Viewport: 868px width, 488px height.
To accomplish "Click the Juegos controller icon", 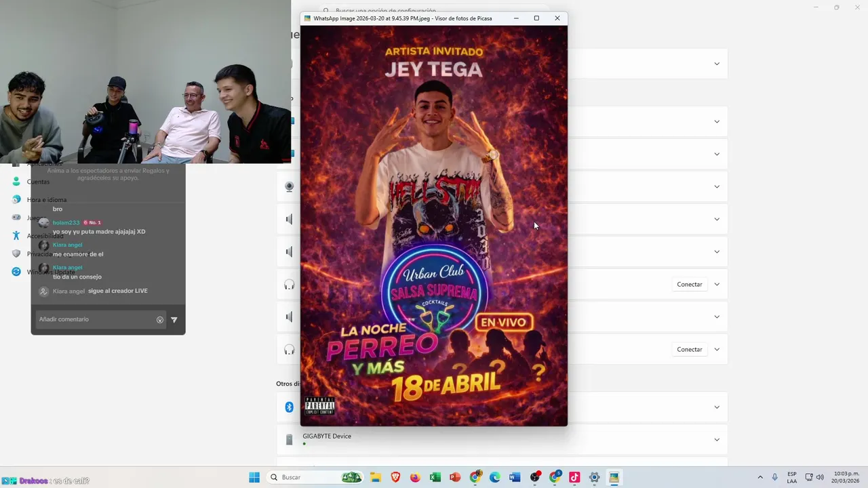I will [x=16, y=218].
